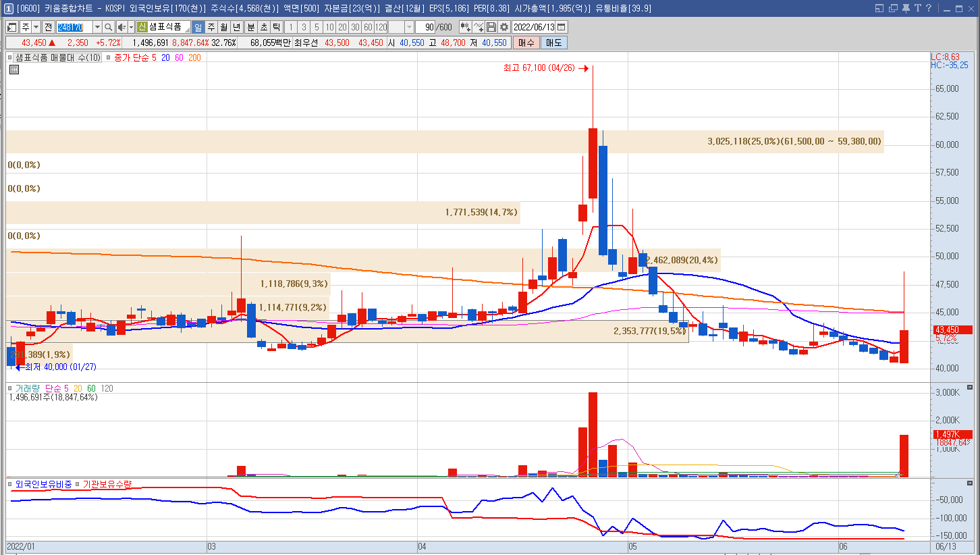Select the 일 daily period button
This screenshot has width=980, height=555.
coord(198,27)
